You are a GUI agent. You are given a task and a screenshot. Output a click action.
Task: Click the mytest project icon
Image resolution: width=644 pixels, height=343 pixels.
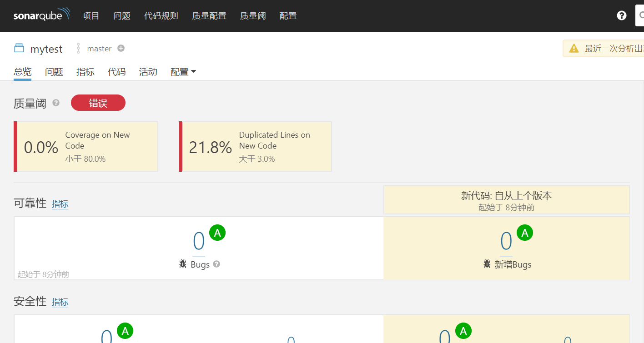coord(19,48)
